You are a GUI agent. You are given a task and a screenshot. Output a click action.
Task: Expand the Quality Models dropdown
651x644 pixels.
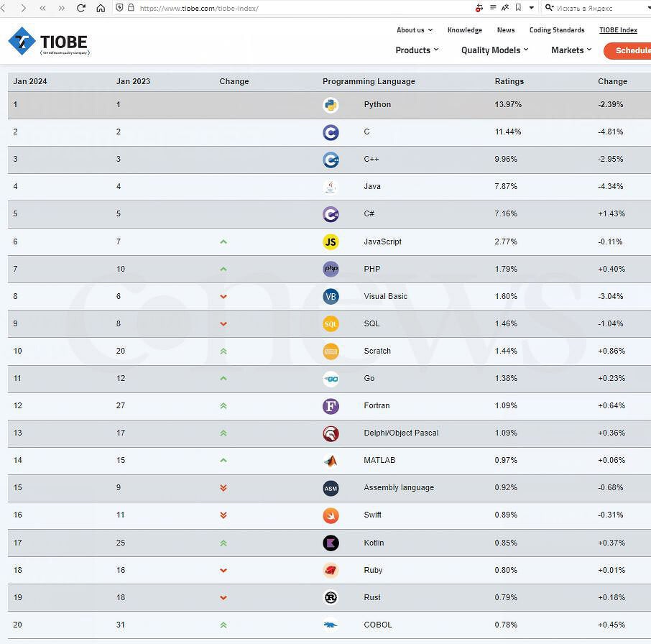(494, 50)
